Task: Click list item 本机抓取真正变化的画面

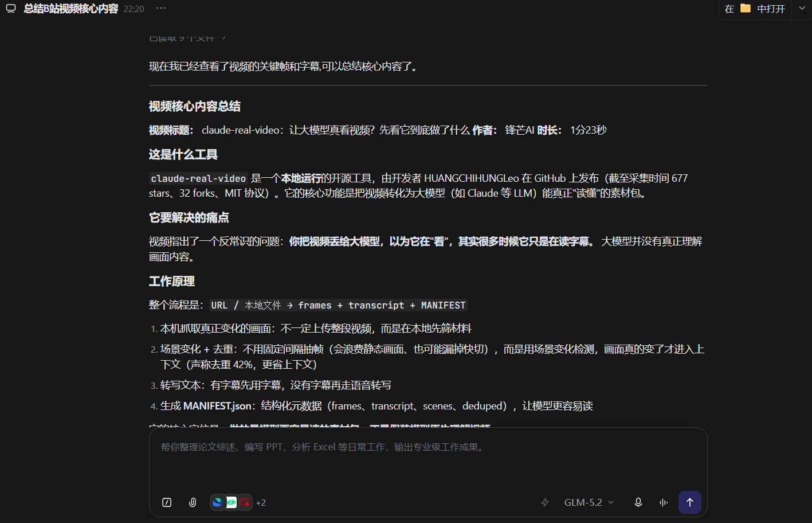Action: (x=316, y=329)
